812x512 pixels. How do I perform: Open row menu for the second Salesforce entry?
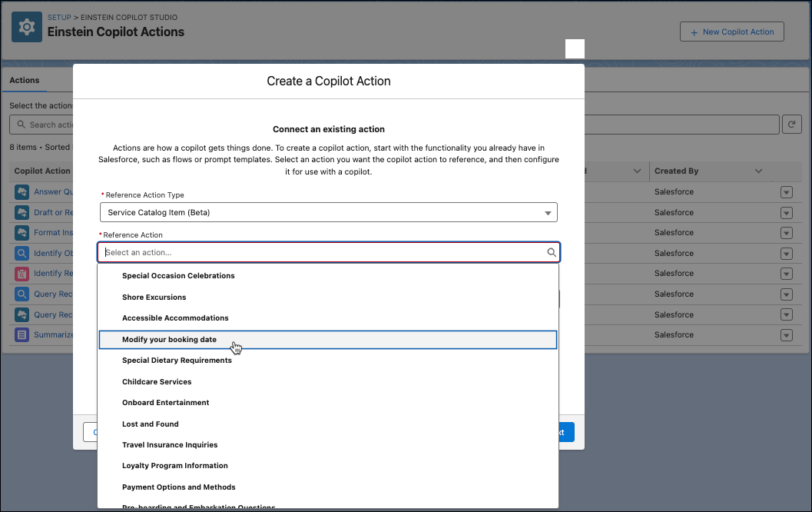point(786,213)
